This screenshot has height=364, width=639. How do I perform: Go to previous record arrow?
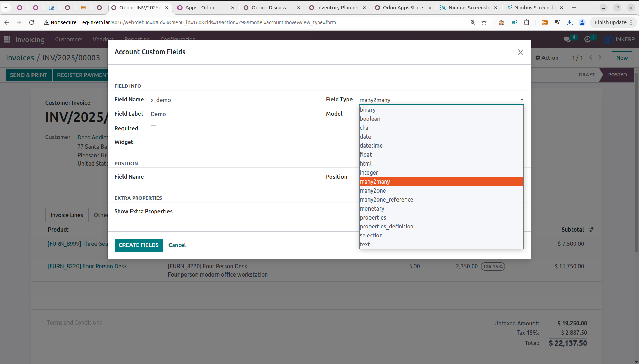(591, 57)
